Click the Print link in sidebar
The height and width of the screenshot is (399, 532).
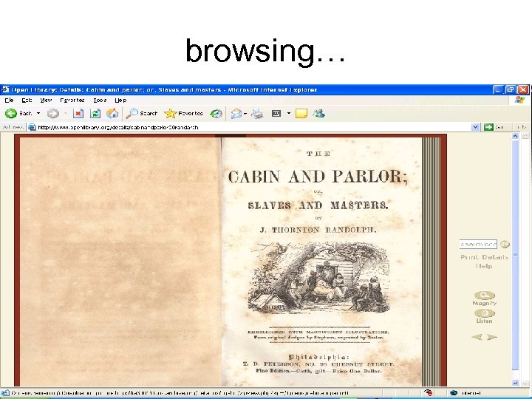point(468,257)
